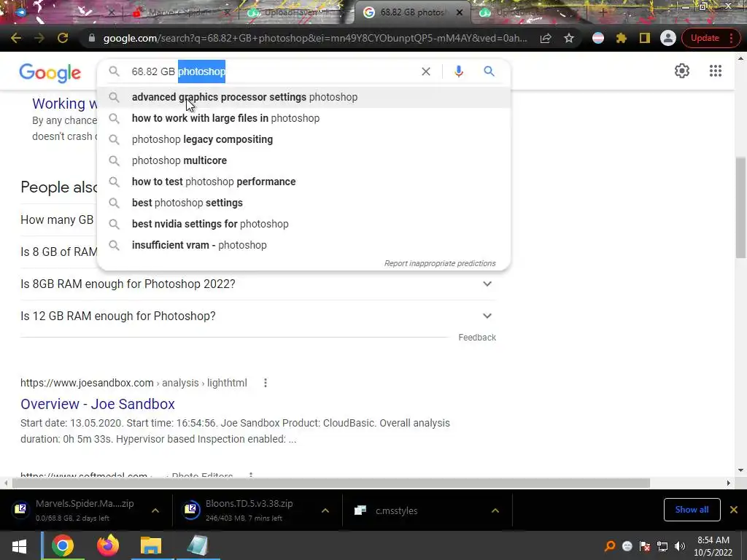Click the horizontal scrollbar thumb
This screenshot has width=747, height=560.
(x=331, y=483)
